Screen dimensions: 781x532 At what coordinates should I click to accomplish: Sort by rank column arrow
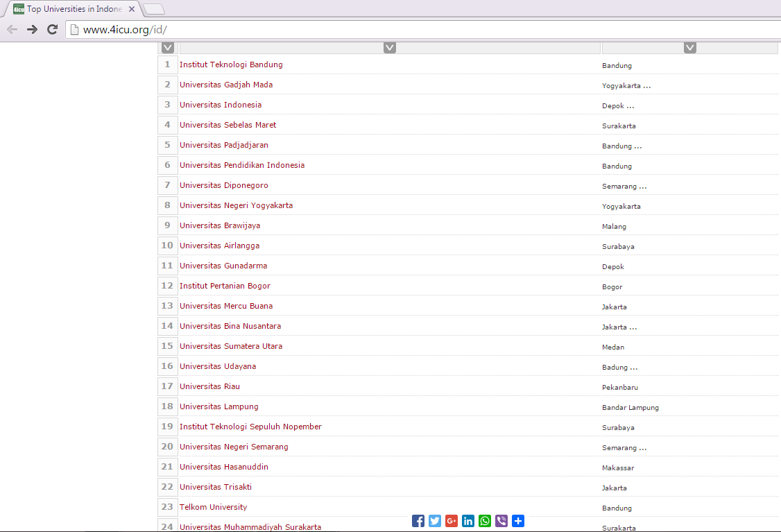point(168,48)
